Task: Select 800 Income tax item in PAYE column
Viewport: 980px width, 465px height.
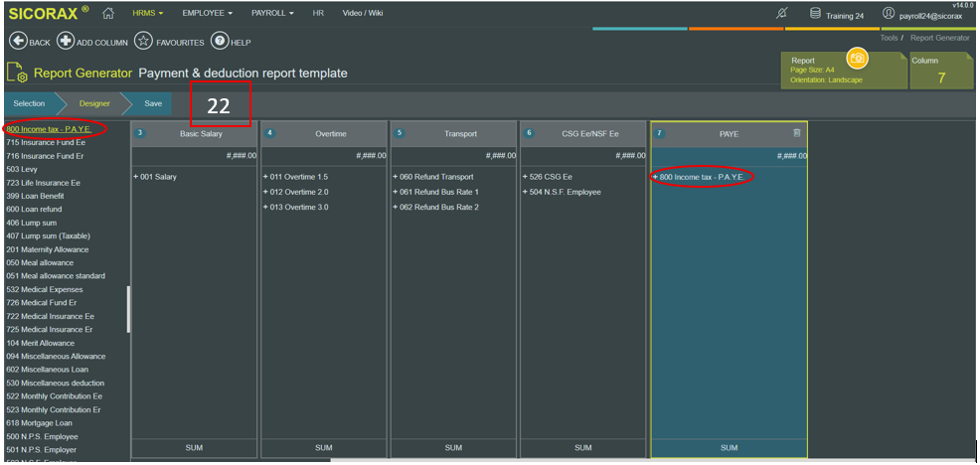Action: pos(698,177)
